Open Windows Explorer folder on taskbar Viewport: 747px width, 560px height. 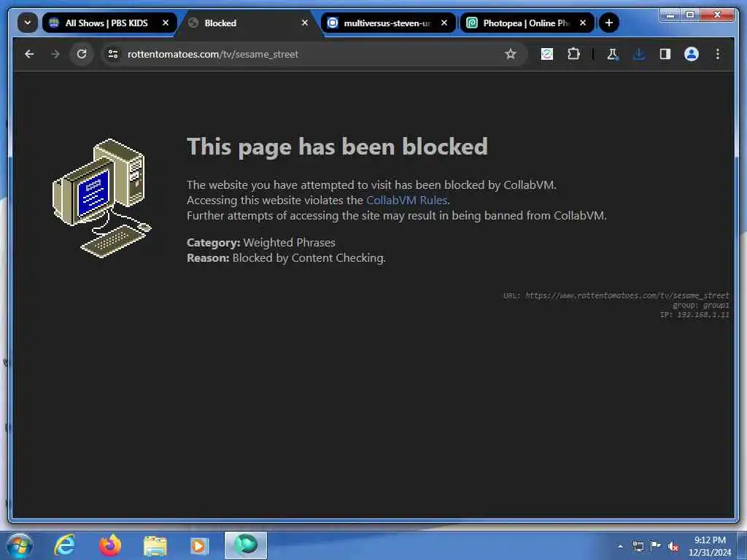155,545
